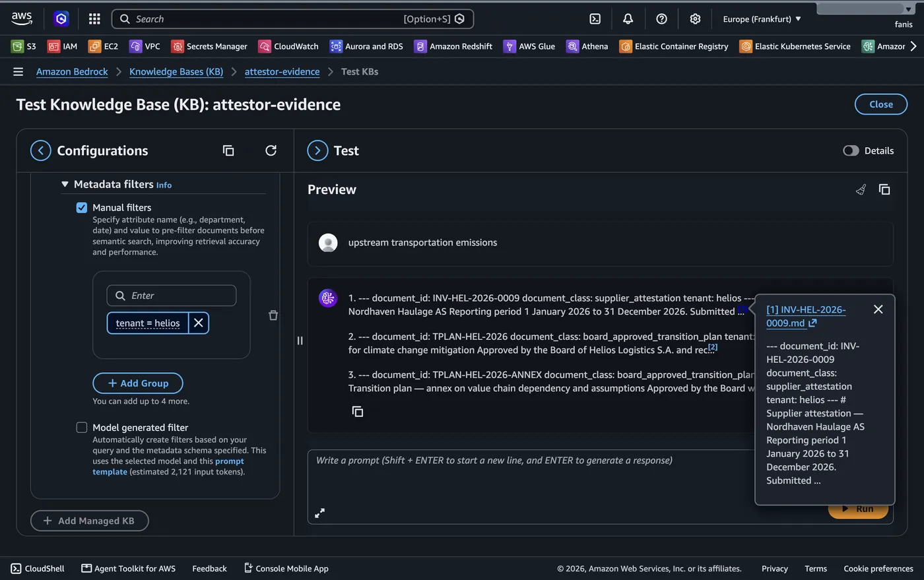Open the Amazon Redshift bookmark
Image resolution: width=924 pixels, height=580 pixels.
click(x=453, y=46)
